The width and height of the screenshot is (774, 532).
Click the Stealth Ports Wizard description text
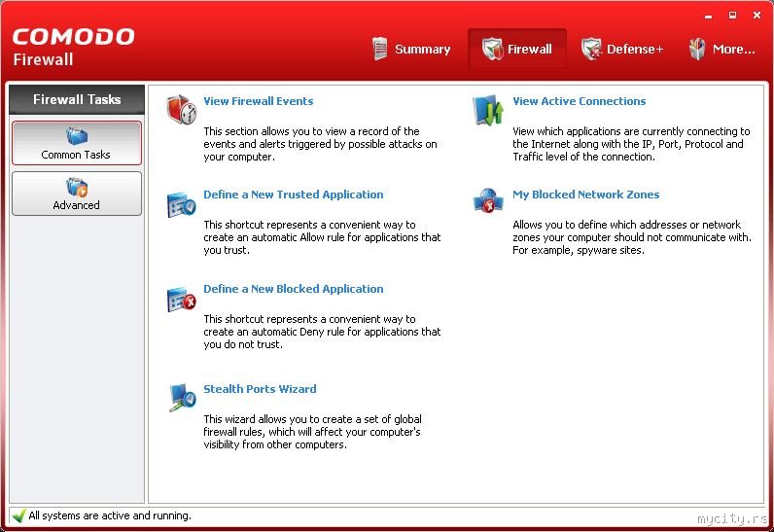pos(312,432)
